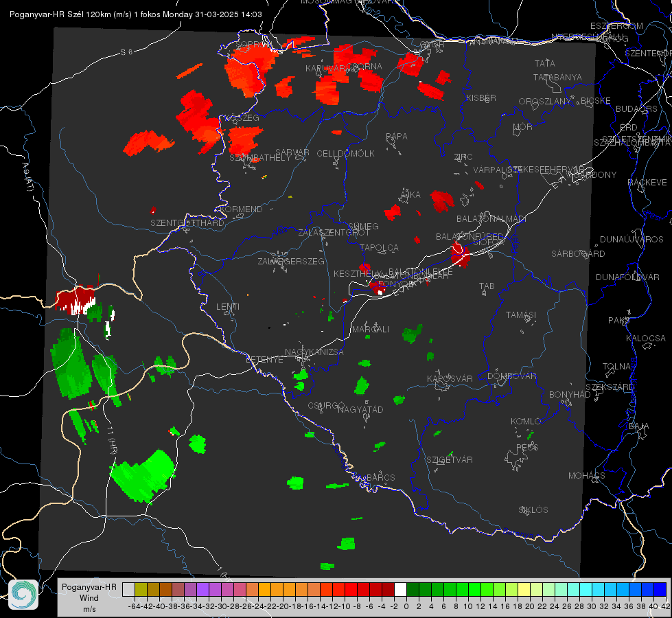Select the dark blue swatch above 40-42
This screenshot has width=672, height=618.
click(x=660, y=589)
